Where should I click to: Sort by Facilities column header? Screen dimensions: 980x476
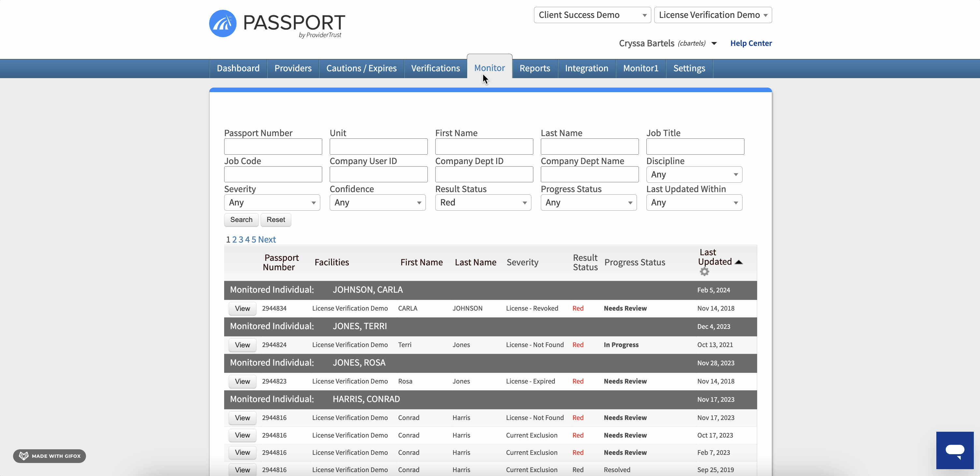click(331, 262)
